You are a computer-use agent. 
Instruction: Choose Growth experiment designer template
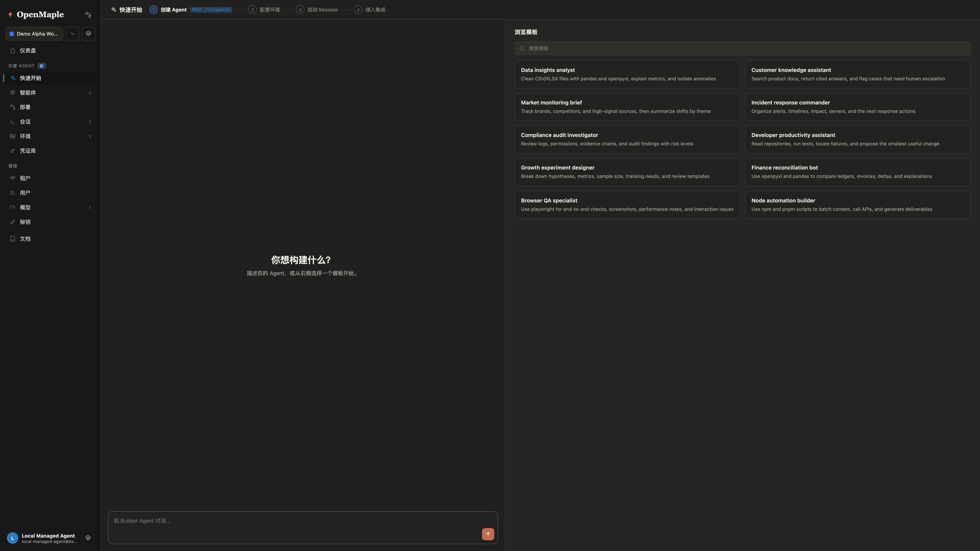(627, 172)
